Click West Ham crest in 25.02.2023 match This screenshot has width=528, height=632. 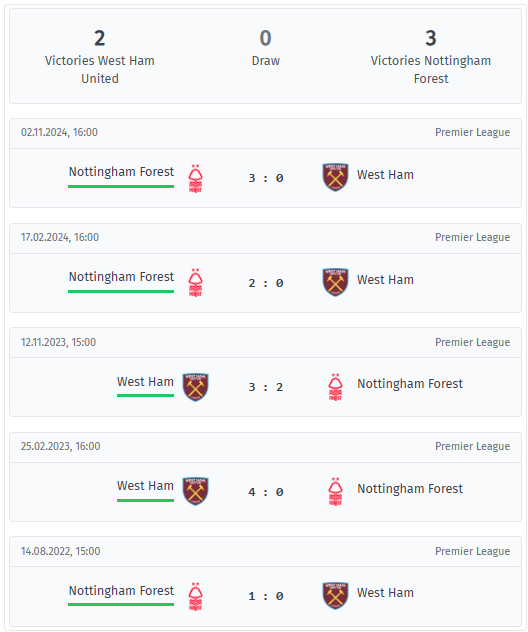click(x=195, y=491)
